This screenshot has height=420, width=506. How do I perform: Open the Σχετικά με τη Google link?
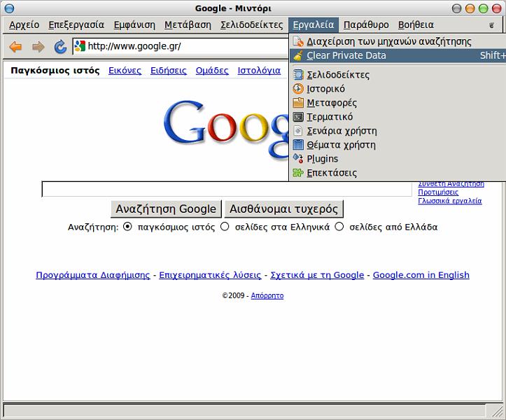click(317, 275)
